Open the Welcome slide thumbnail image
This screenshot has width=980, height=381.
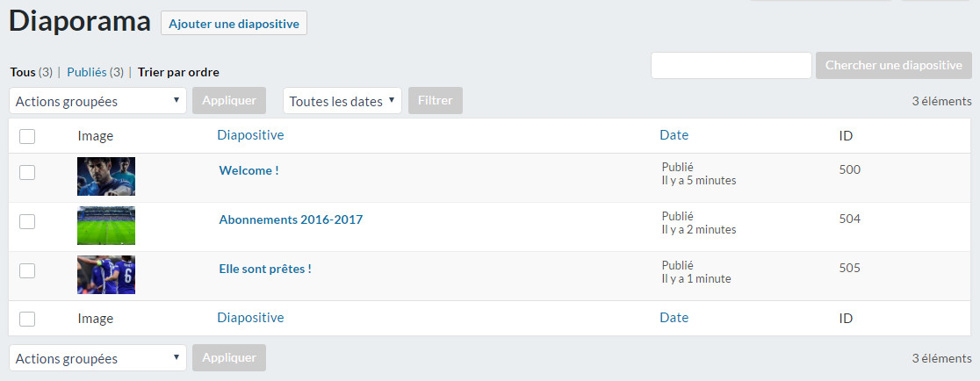pos(106,176)
